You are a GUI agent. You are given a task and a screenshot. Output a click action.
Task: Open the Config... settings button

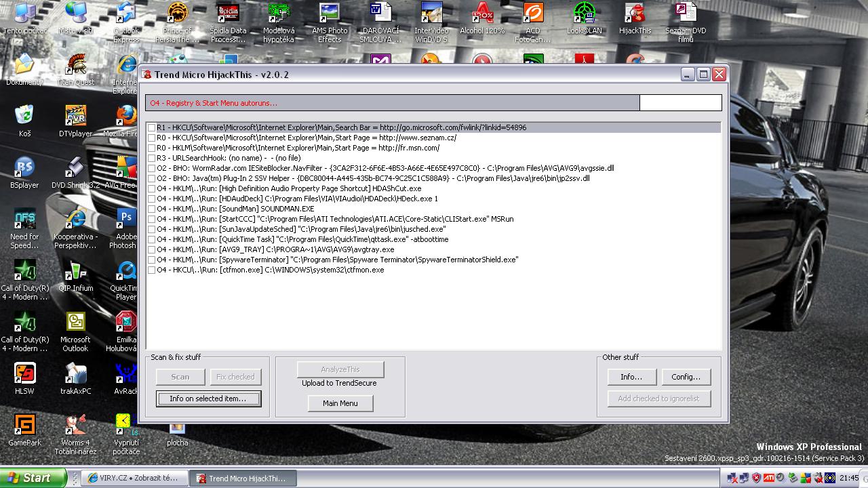686,377
